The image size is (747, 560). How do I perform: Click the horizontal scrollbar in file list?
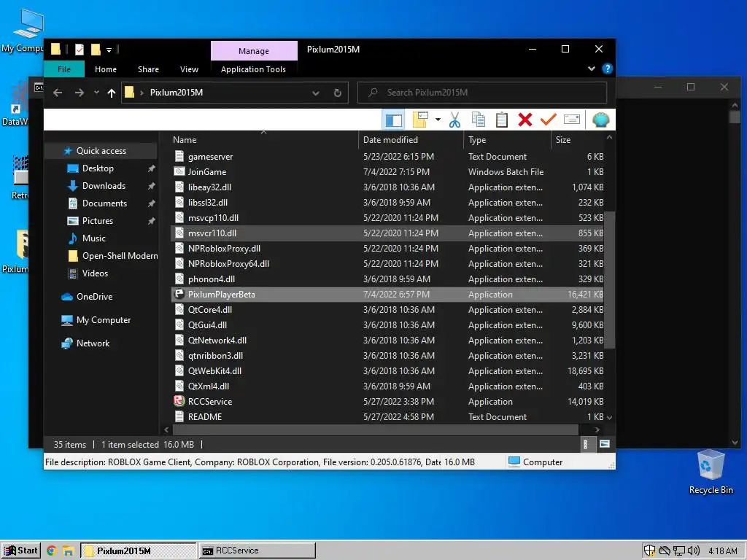376,429
